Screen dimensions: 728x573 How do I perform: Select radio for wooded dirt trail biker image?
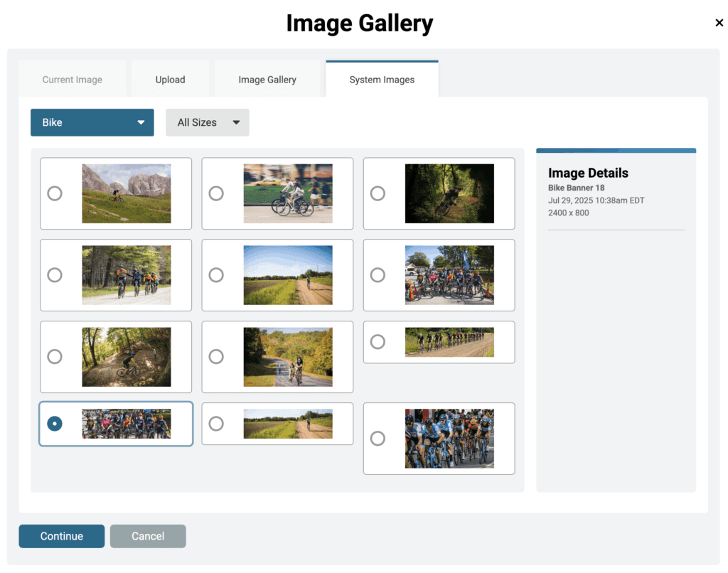pyautogui.click(x=55, y=357)
